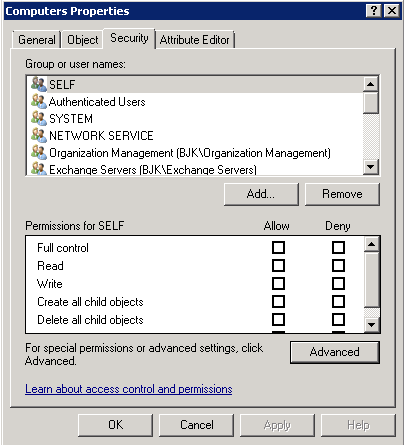Select the SYSTEM user icon
The image size is (404, 445).
[39, 118]
